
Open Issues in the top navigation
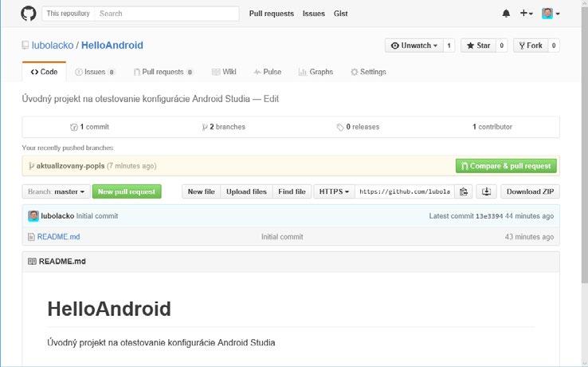click(x=313, y=14)
